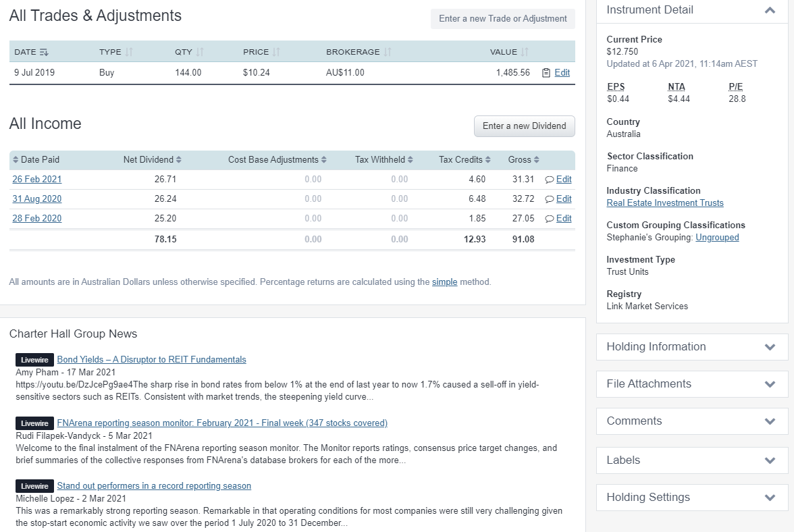Screen dimensions: 794x532
Task: Click the note icon beside the trade Edit link
Action: click(x=548, y=72)
